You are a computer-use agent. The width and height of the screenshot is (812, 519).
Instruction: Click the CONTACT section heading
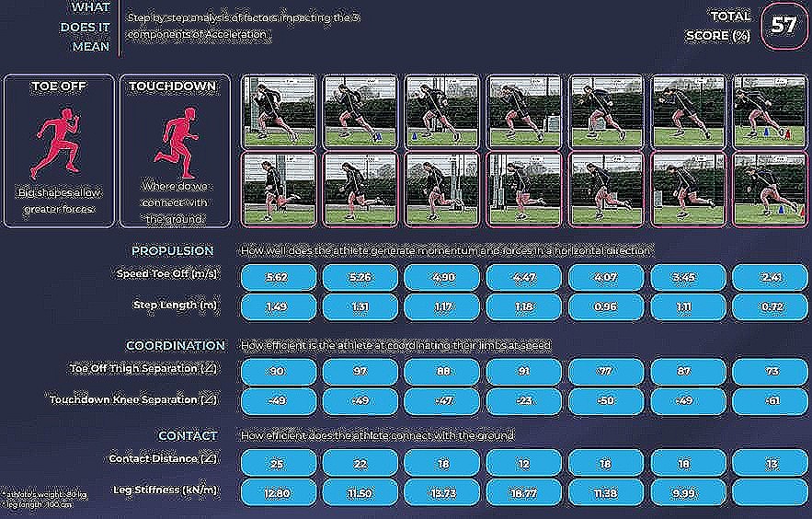point(188,436)
